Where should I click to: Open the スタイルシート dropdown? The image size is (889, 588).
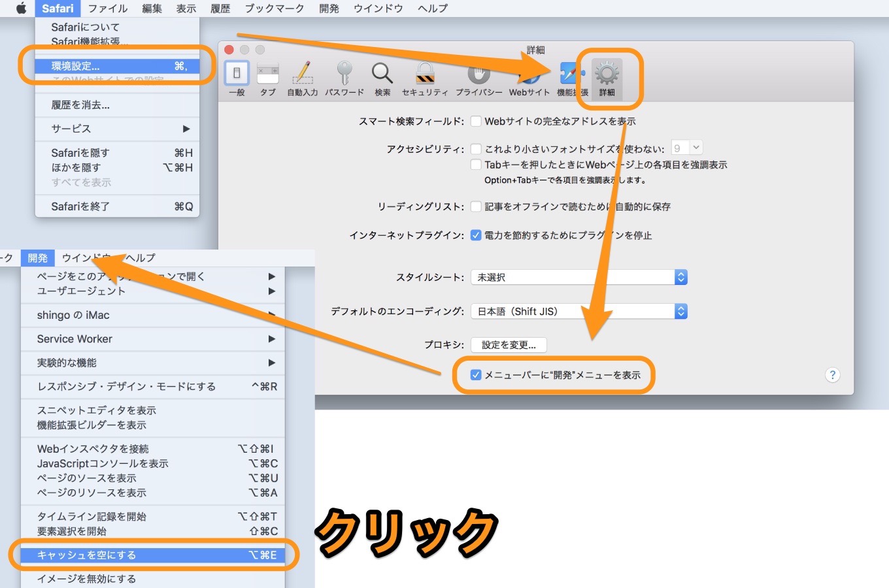pyautogui.click(x=579, y=277)
